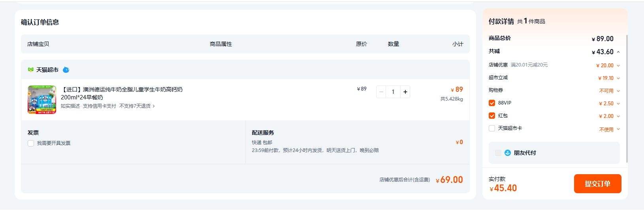Click the Tmall Supermarket green cat logo

(30, 70)
